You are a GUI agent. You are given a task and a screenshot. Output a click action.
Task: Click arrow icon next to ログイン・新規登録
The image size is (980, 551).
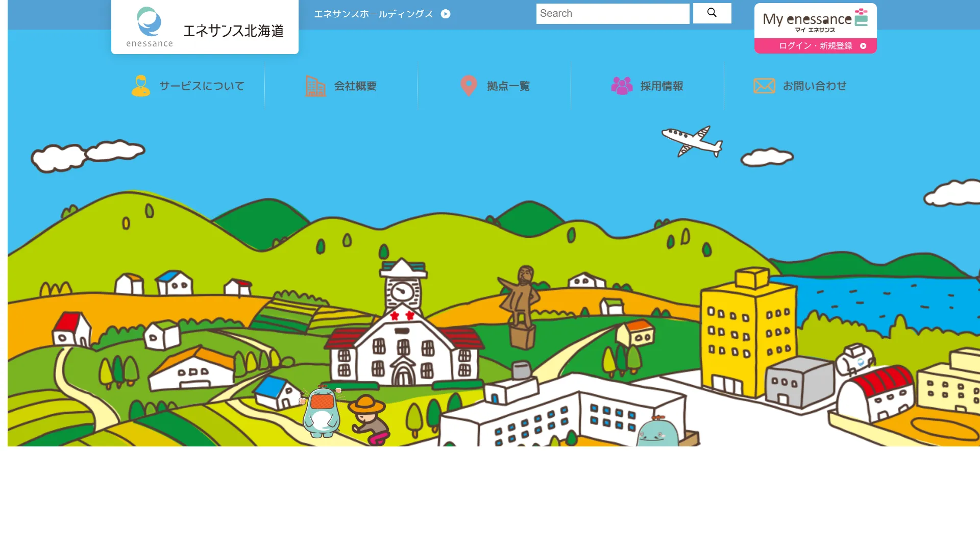[x=863, y=46]
